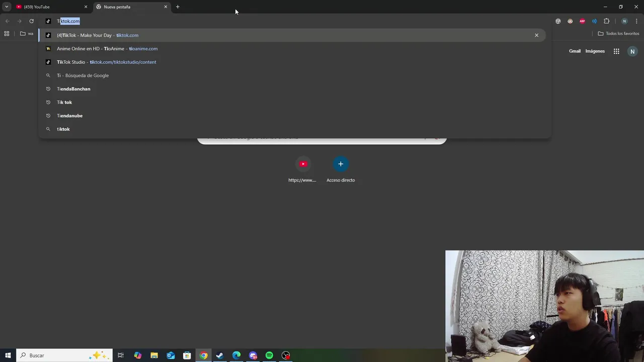Screen dimensions: 644x362
Task: Choose the lowercase 'tiktok' search suggestion
Action: 292,129
